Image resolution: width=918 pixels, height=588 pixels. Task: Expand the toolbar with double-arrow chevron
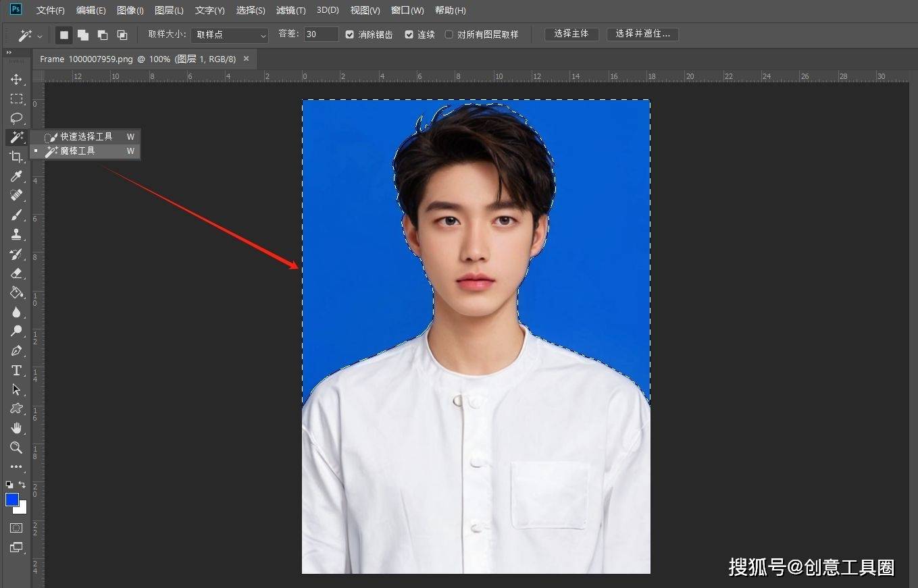[x=9, y=53]
